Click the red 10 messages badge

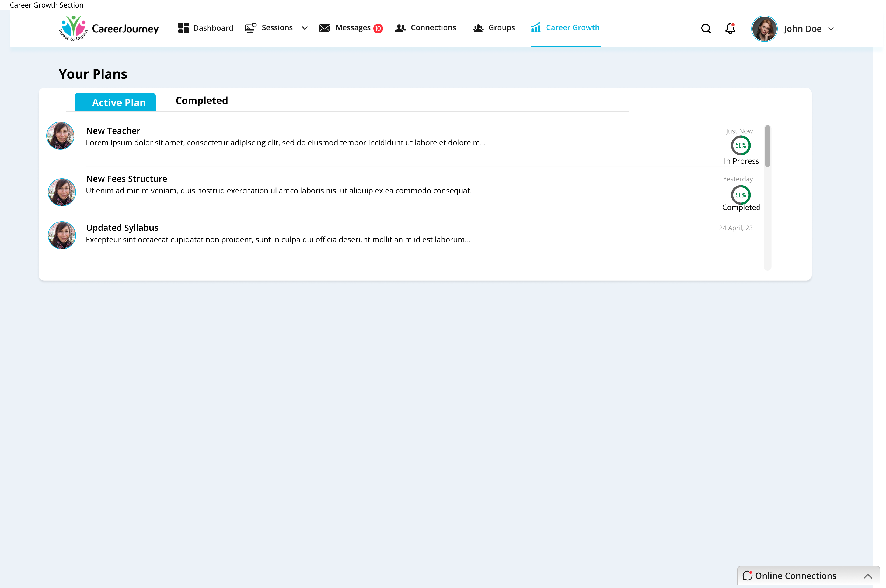[378, 28]
